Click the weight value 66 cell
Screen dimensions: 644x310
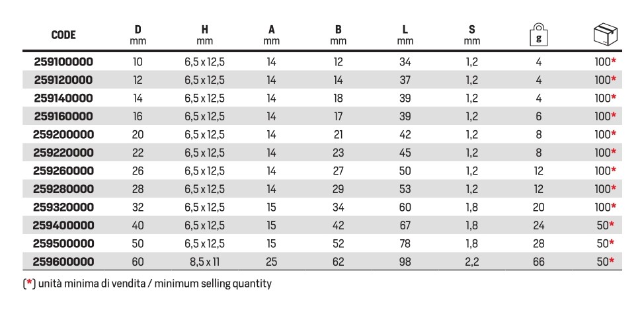tap(539, 262)
